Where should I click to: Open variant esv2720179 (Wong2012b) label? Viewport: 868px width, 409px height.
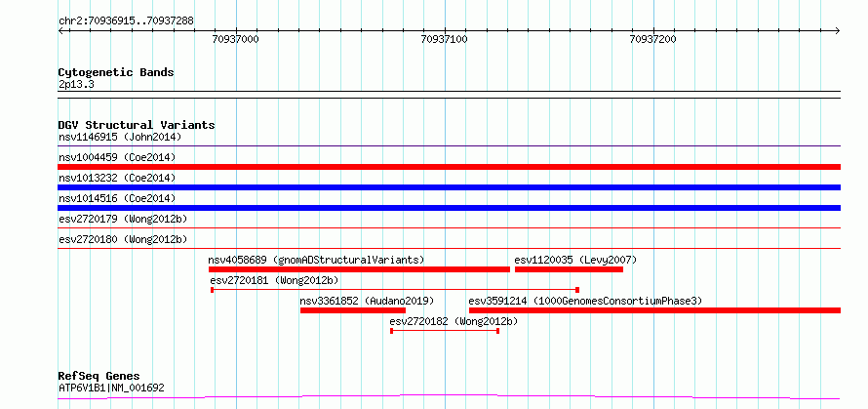click(123, 219)
